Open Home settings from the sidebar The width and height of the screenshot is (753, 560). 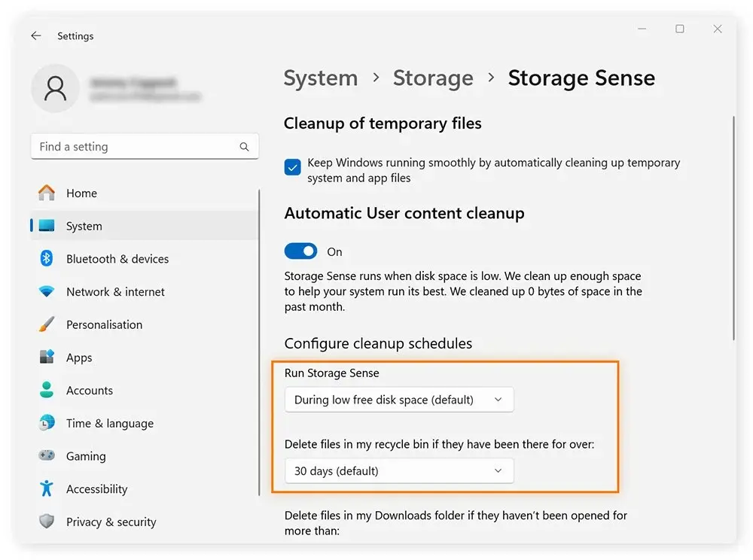point(81,193)
